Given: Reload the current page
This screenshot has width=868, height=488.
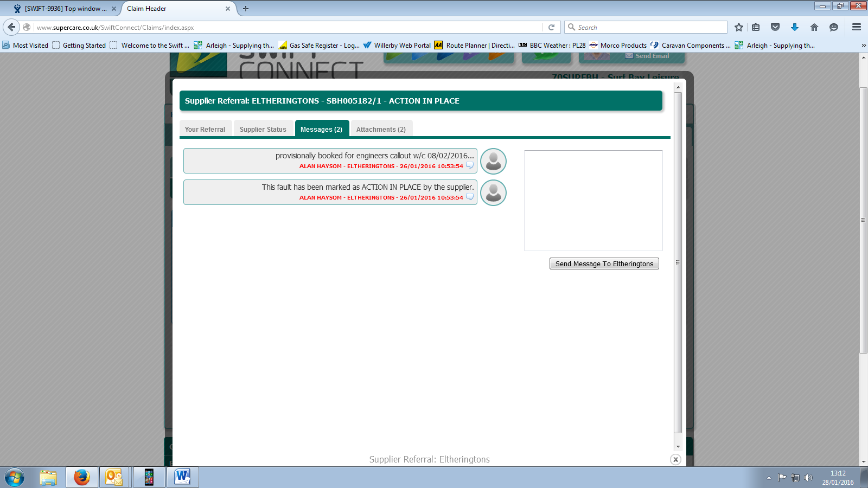Looking at the screenshot, I should [551, 27].
